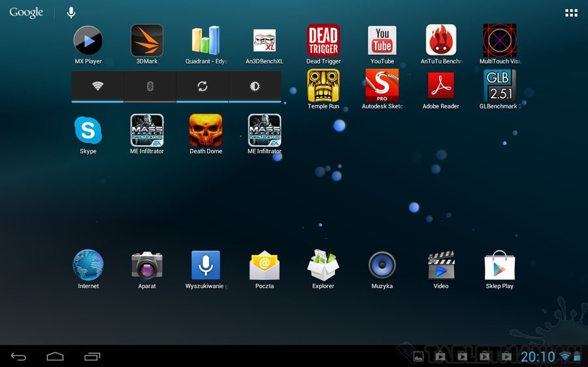Start the Dead Trigger game

coord(323,40)
